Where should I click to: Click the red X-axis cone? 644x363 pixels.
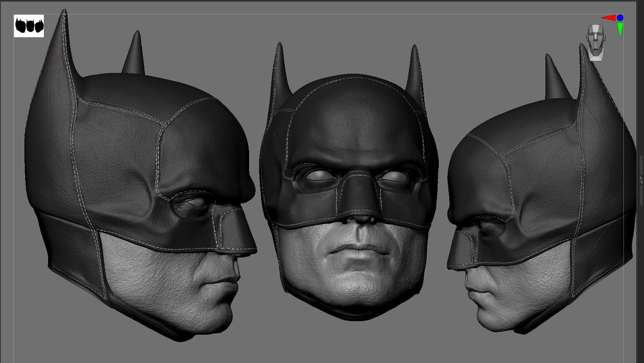(608, 18)
